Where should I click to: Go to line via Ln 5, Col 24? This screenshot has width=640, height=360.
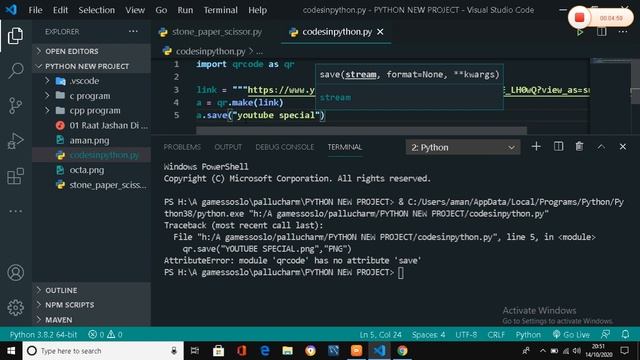coord(380,335)
